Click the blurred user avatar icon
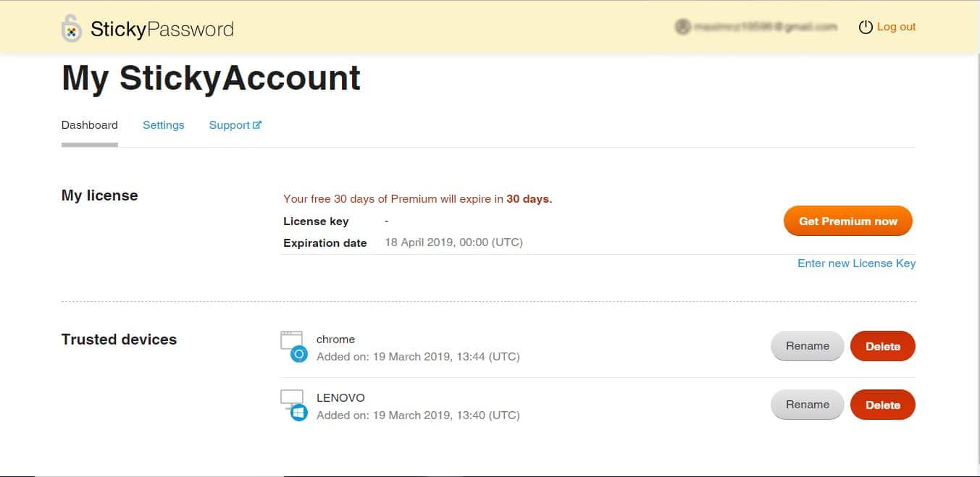Screen dimensions: 980x477 (682, 27)
